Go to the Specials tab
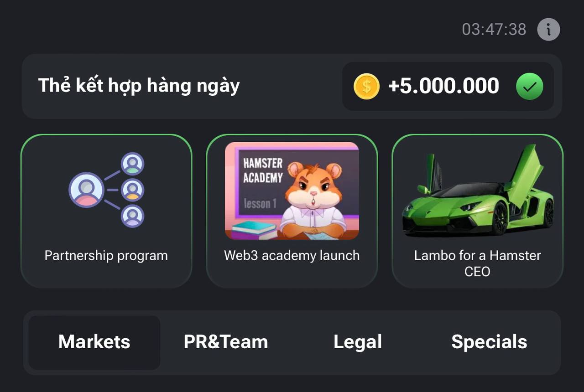Screen dimensions: 584x392 tap(489, 342)
